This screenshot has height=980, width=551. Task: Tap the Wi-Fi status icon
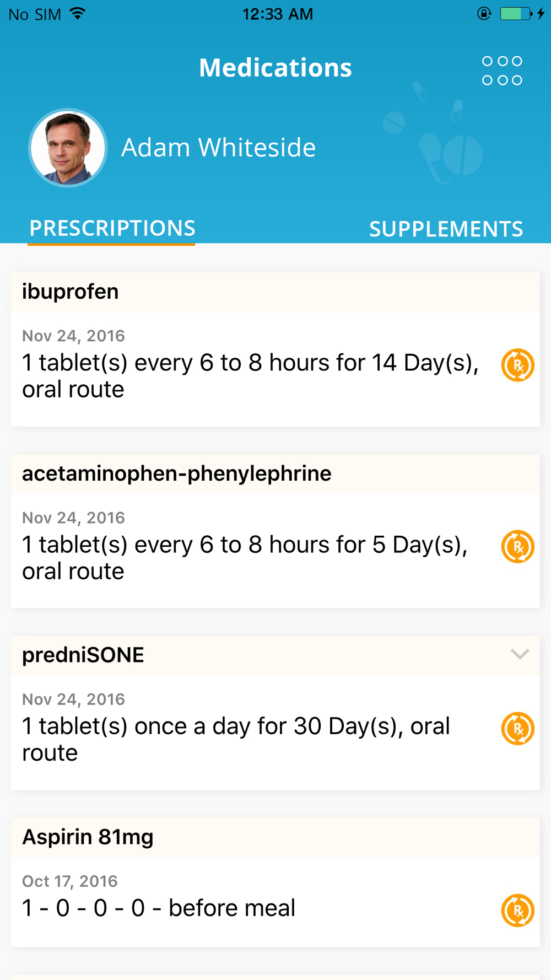(78, 14)
